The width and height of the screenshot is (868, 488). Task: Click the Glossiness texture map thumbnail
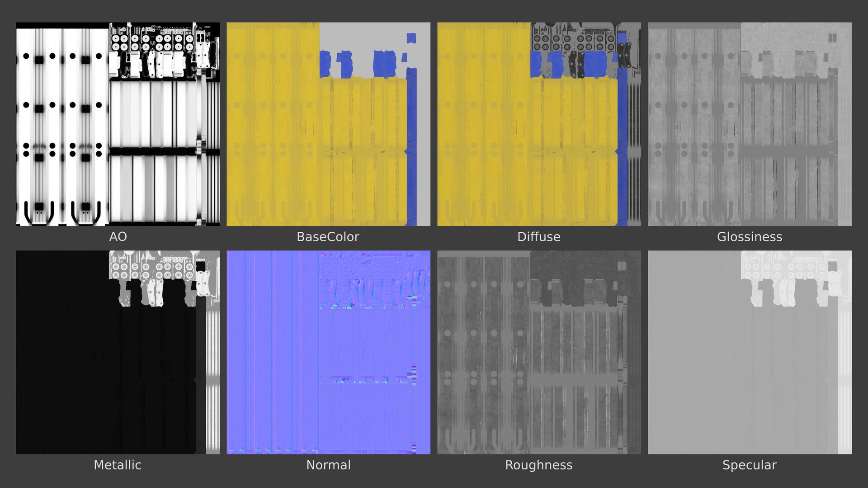(x=750, y=124)
